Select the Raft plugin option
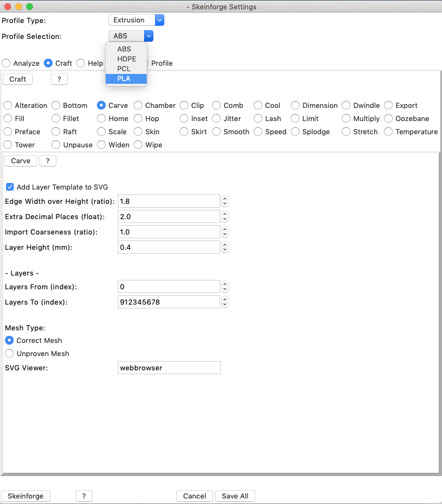 (x=56, y=132)
